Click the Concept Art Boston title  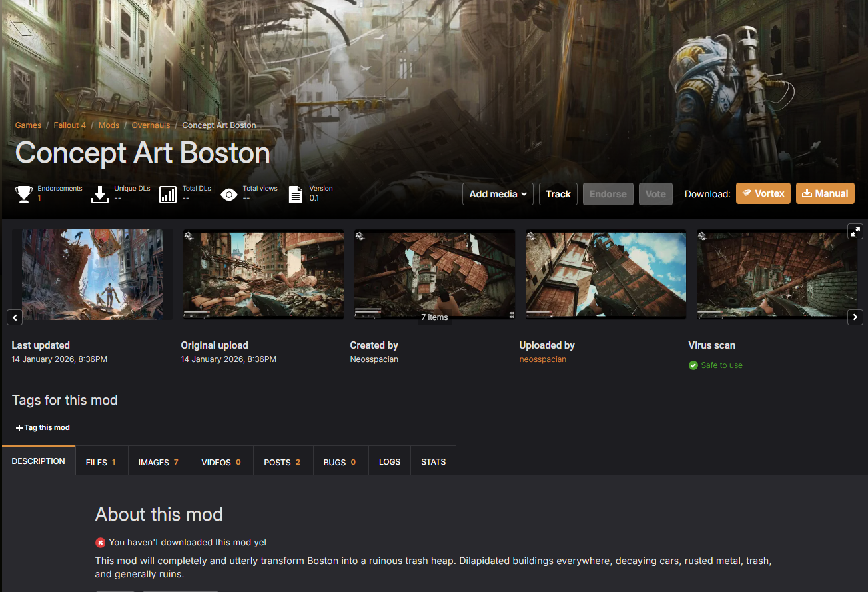[x=143, y=153]
